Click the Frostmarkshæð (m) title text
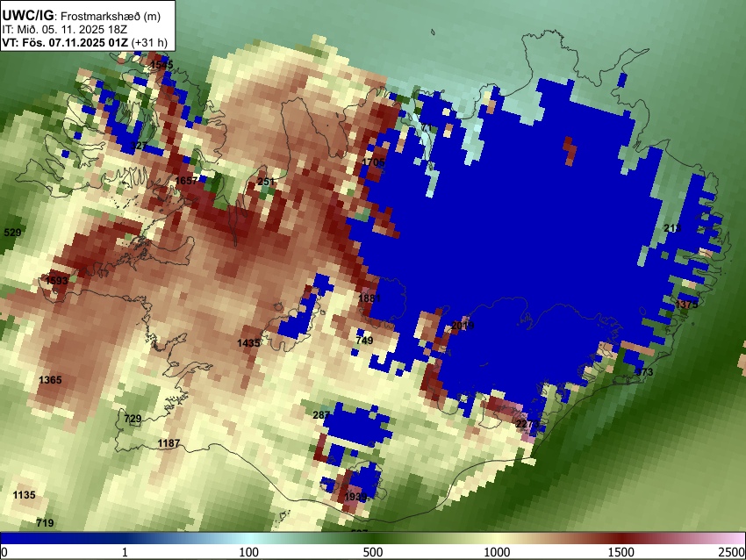The width and height of the screenshot is (746, 560). 111,16
